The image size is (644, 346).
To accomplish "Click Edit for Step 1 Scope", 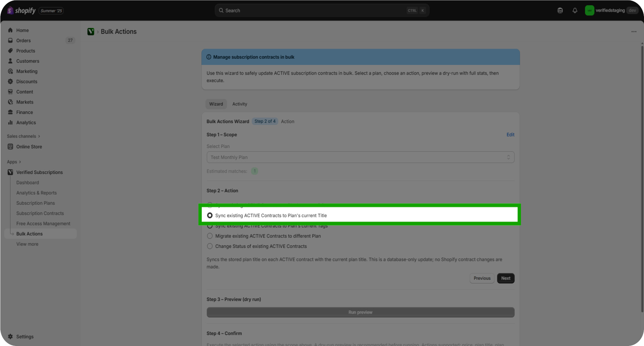I will pos(510,135).
